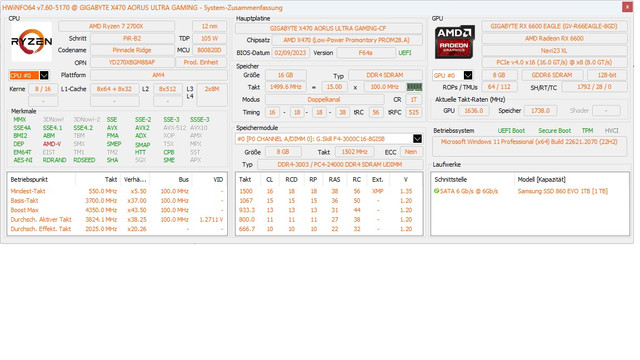Click the Durchsch. Aktiver Takt row
This screenshot has width=640, height=360.
(x=117, y=219)
